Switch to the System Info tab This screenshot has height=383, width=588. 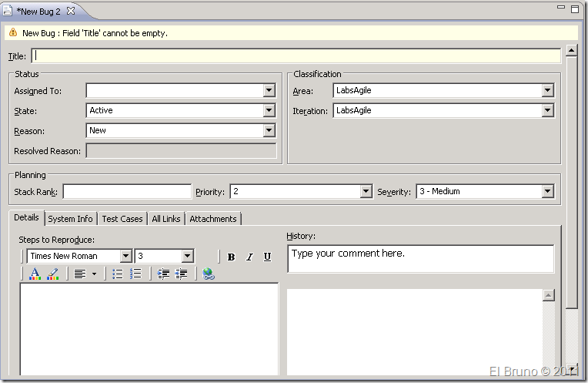(x=70, y=219)
